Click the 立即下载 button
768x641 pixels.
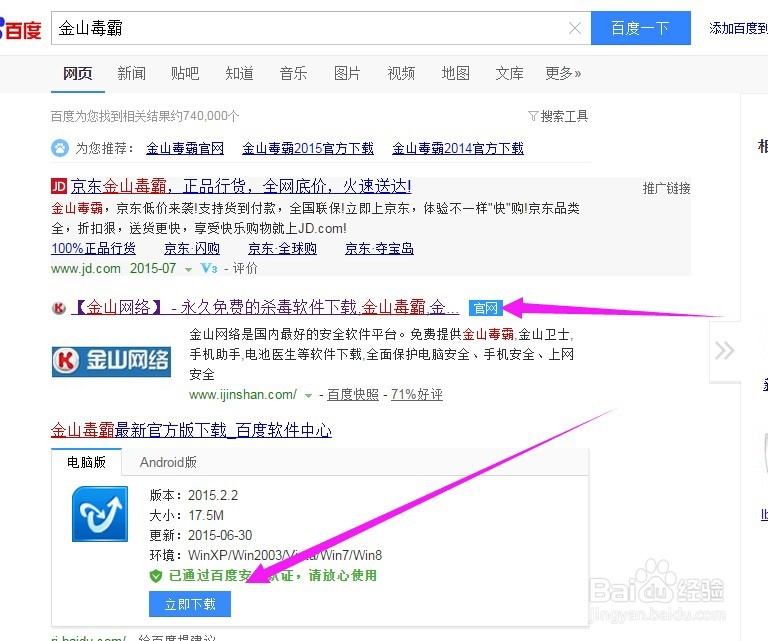(x=190, y=604)
